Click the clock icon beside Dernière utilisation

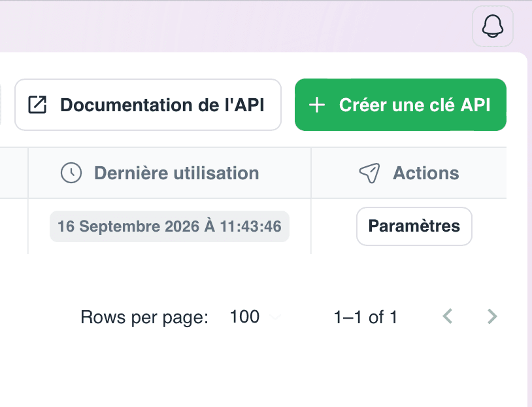click(71, 173)
